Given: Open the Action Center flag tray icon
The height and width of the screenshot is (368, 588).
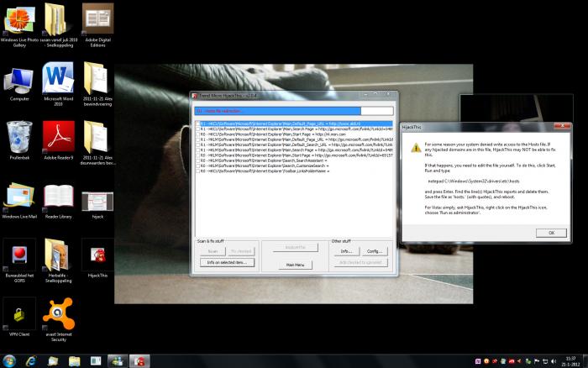Looking at the screenshot, I should point(537,361).
